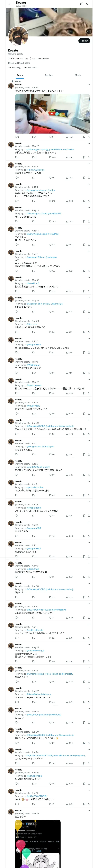Switch to the Replies tab

[x=49, y=75]
